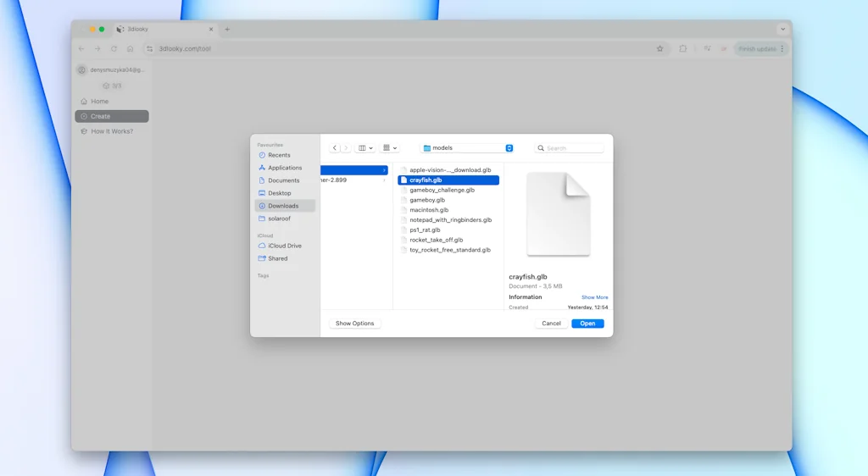Select Desktop in the Favourites sidebar

pyautogui.click(x=279, y=193)
